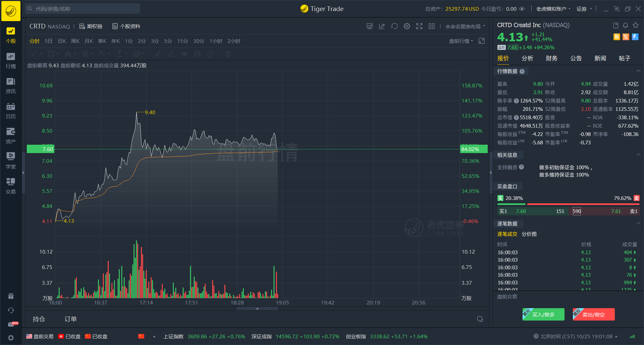Maximize the chart with the expand icon

[482, 41]
